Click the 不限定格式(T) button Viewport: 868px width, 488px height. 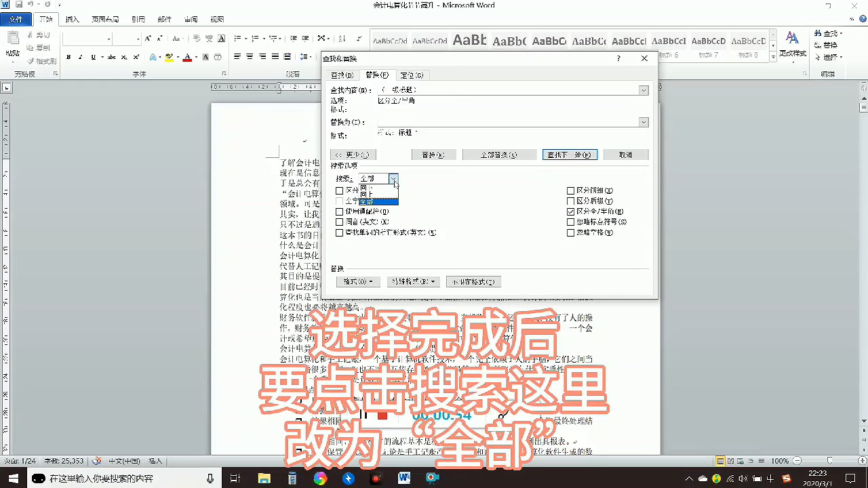pyautogui.click(x=473, y=281)
